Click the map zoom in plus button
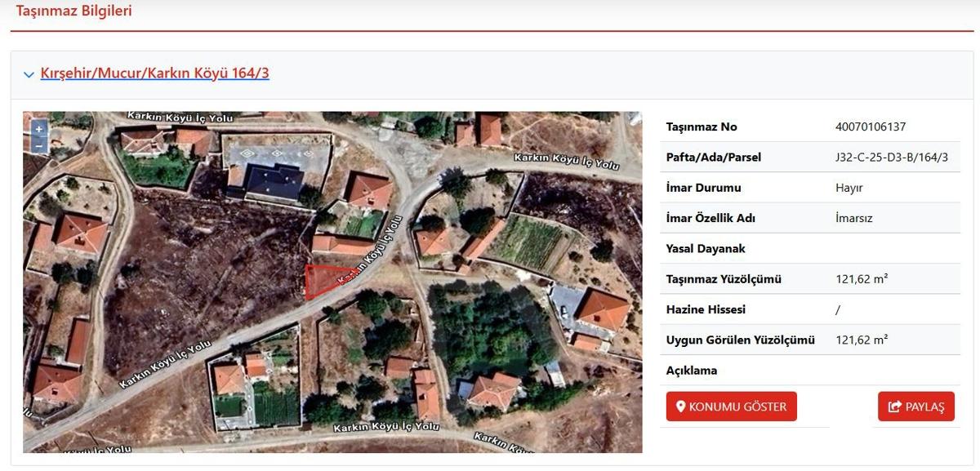The width and height of the screenshot is (980, 471). [x=38, y=130]
